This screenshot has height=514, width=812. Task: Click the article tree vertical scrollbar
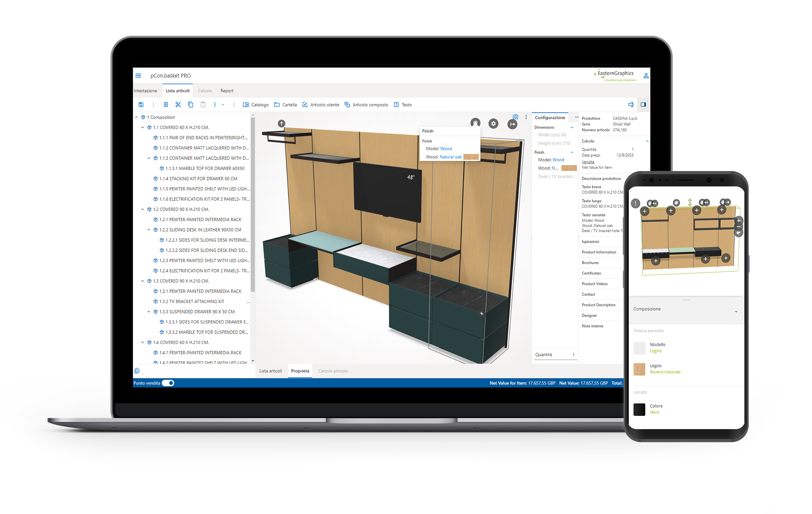tap(253, 205)
